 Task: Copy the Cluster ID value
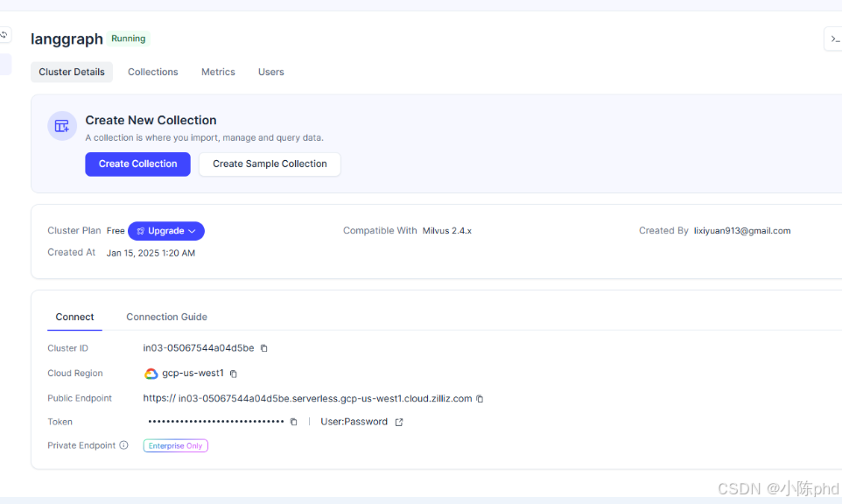[263, 348]
